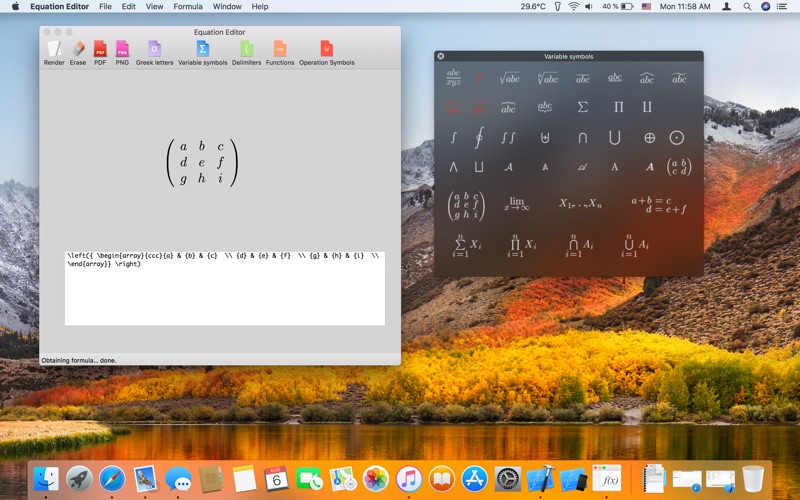Open the Variable symbols palette from the toolbar
Viewport: 800px width, 500px height.
pos(202,50)
